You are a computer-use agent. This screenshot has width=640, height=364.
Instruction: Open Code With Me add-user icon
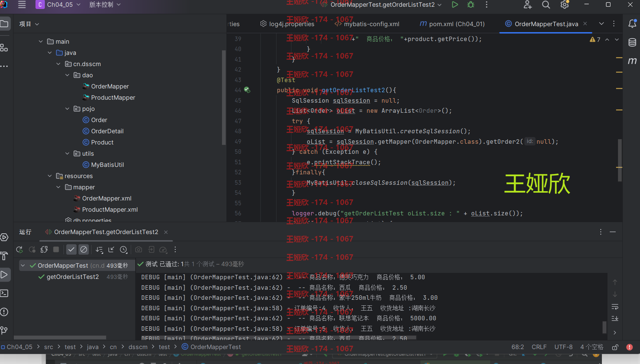point(528,4)
